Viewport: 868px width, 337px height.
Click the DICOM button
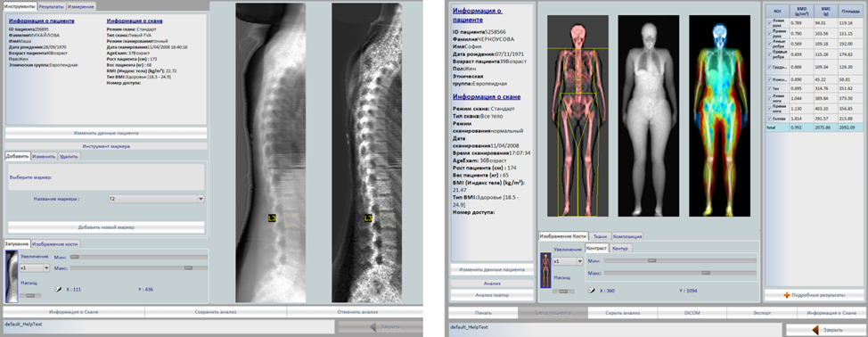pos(692,313)
